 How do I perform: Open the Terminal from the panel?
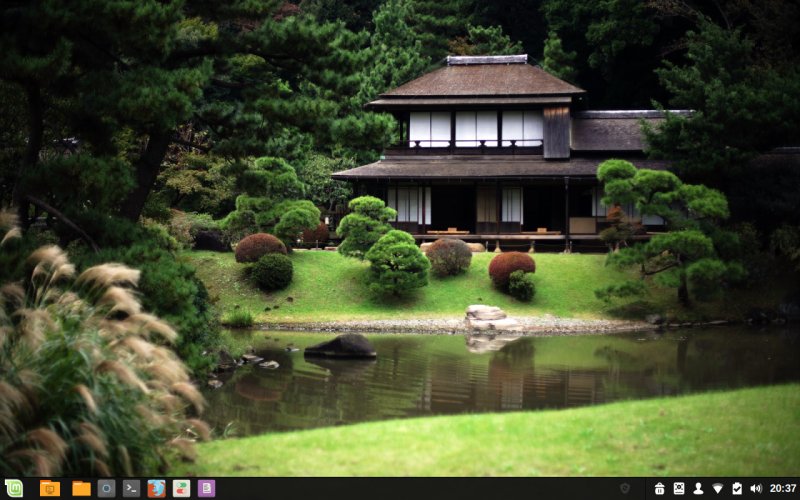[131, 488]
